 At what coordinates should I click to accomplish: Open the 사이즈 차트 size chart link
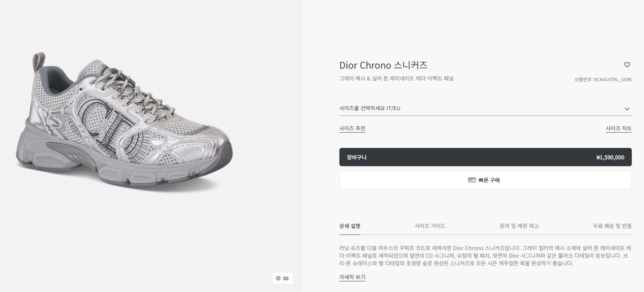pos(618,129)
